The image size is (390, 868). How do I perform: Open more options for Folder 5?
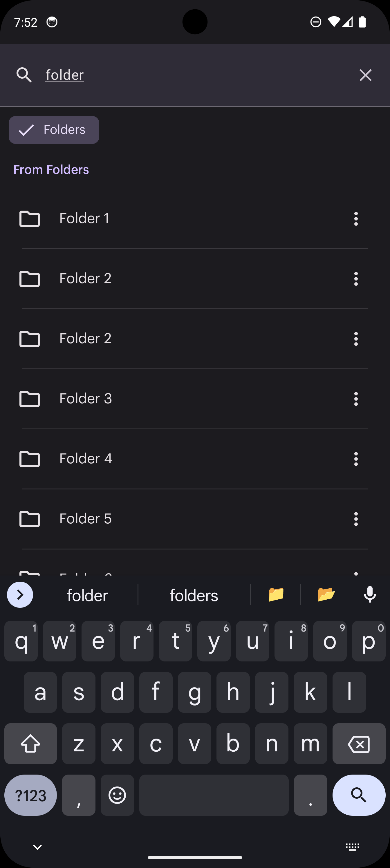coord(356,519)
